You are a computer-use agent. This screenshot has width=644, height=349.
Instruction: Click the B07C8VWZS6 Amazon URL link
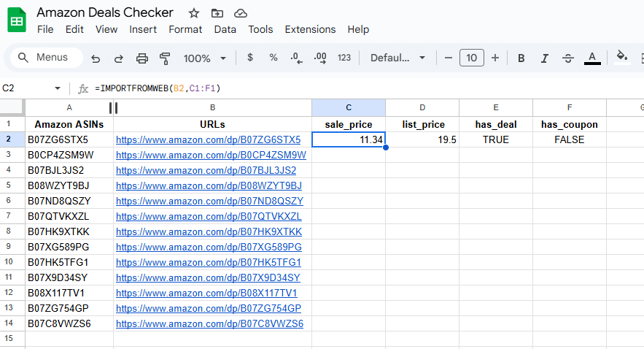(209, 323)
